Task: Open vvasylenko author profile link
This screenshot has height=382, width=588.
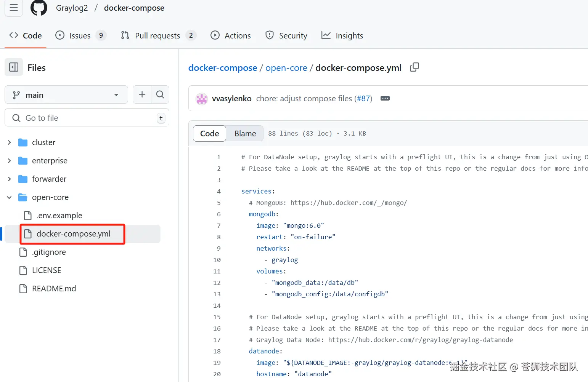Action: [232, 99]
